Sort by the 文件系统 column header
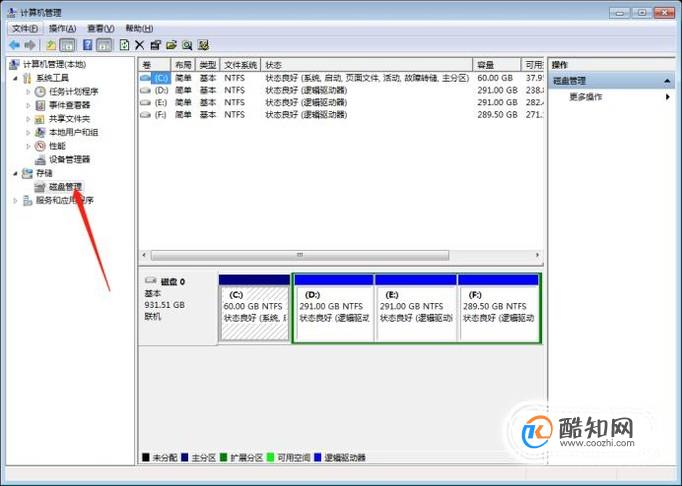This screenshot has height=486, width=682. point(241,65)
